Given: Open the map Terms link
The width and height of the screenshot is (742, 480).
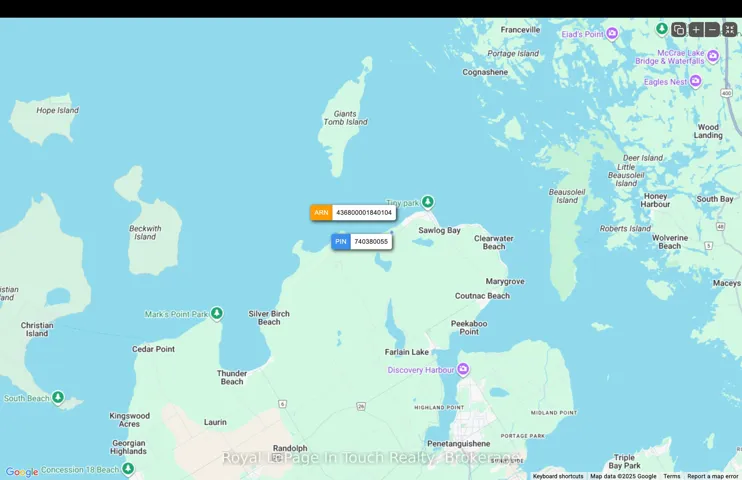Looking at the screenshot, I should (672, 476).
